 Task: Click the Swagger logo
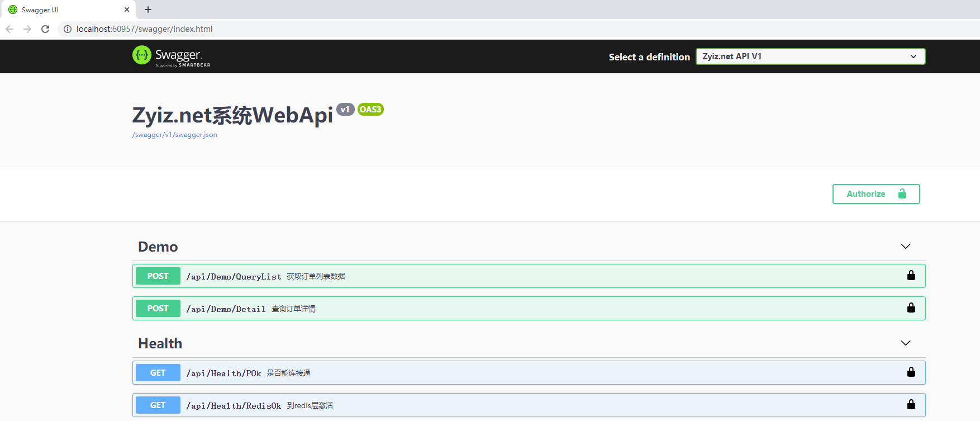pyautogui.click(x=172, y=56)
